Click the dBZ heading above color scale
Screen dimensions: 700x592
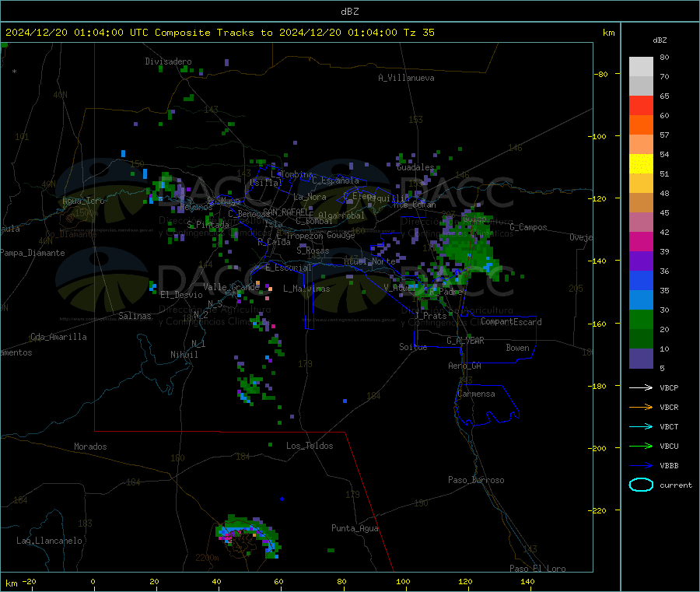[660, 40]
